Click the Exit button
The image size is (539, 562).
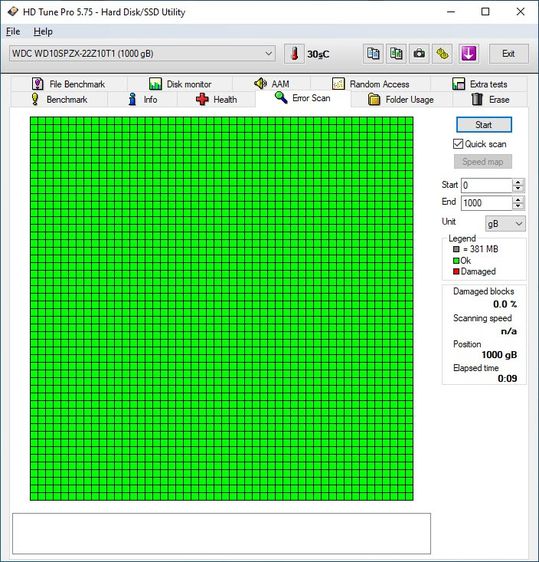coord(508,54)
